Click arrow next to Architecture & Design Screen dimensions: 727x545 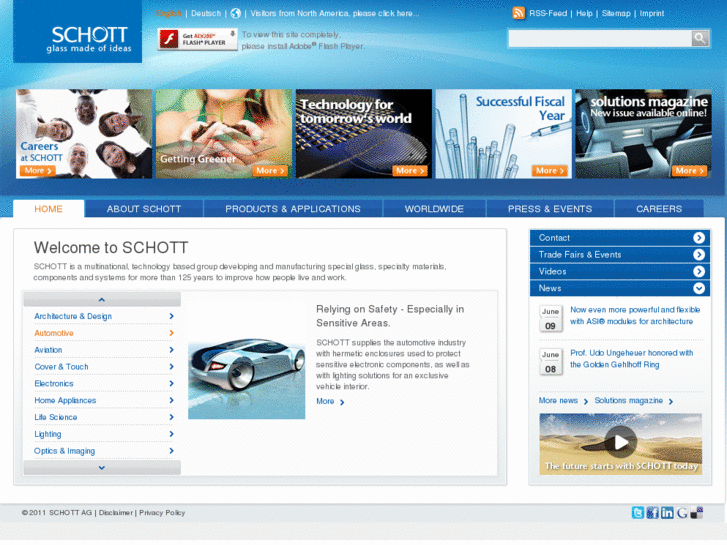point(171,316)
